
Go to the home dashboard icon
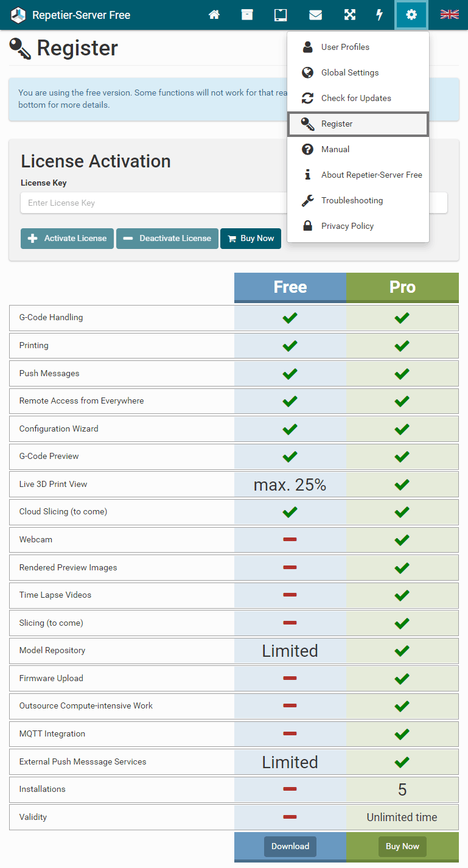[x=214, y=15]
